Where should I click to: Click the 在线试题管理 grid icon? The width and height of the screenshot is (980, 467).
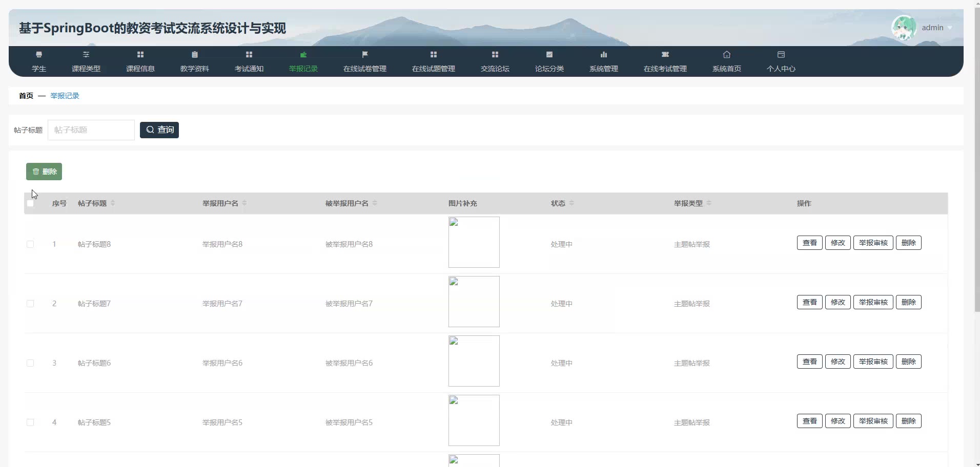click(434, 54)
